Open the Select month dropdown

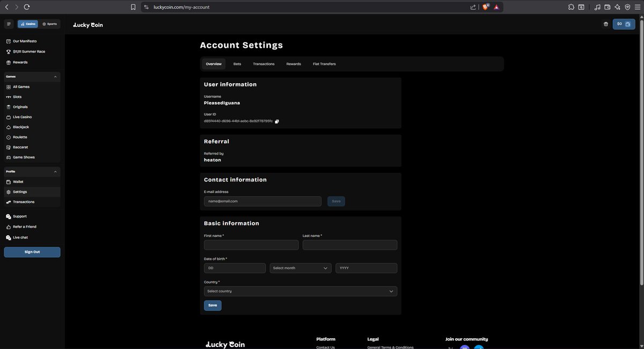click(301, 268)
